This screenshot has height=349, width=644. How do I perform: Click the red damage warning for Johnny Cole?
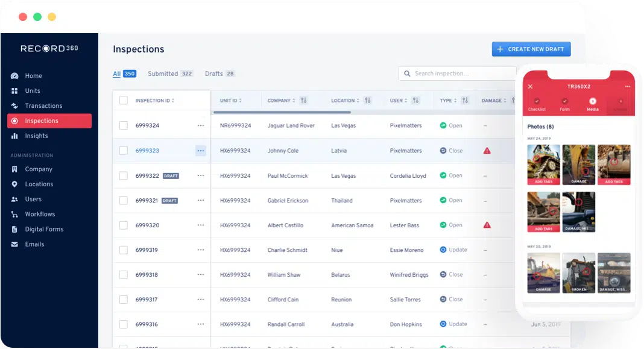coord(487,151)
